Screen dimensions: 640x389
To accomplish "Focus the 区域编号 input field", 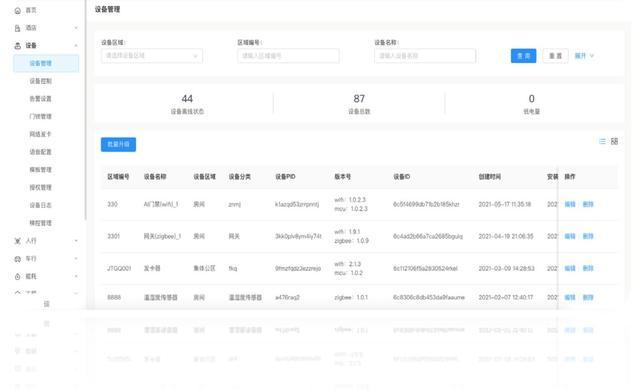I will click(x=288, y=56).
